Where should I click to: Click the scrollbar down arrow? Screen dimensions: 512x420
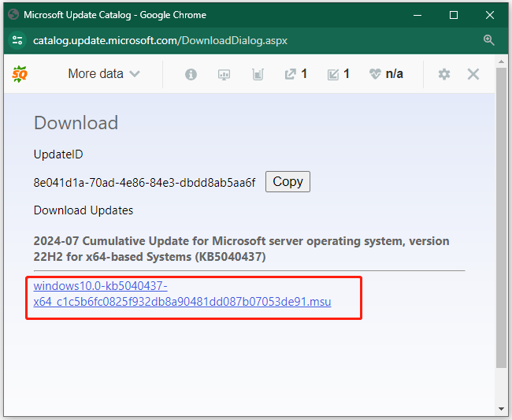pos(502,408)
